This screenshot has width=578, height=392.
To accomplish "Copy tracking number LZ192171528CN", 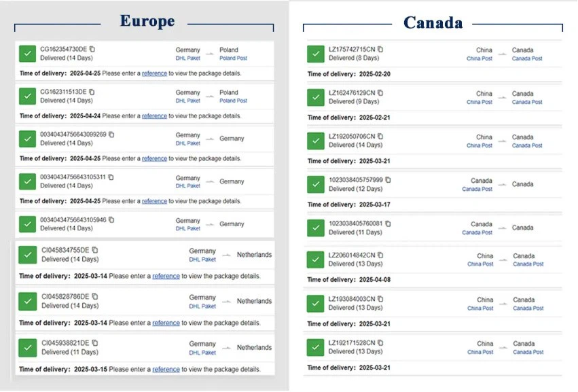I will pos(381,342).
